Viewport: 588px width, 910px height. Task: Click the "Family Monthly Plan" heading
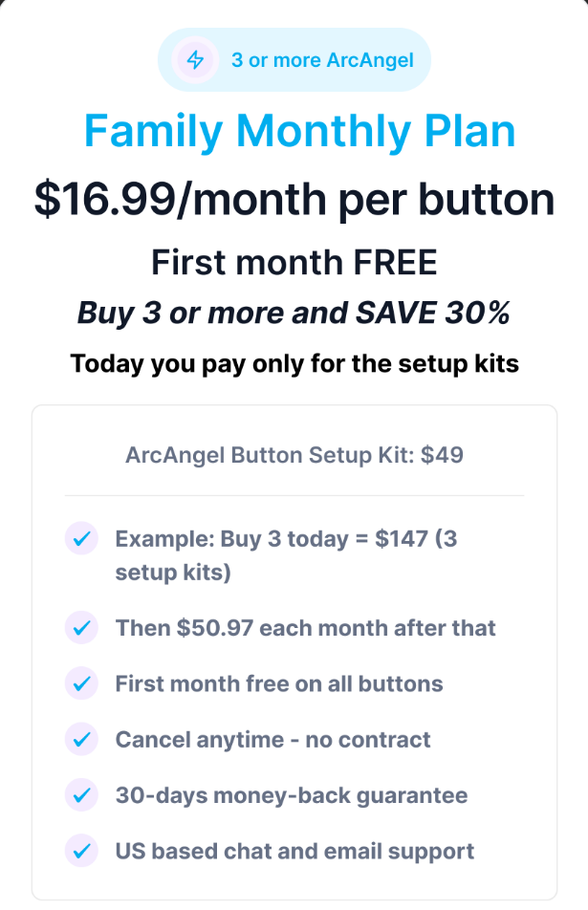point(300,131)
